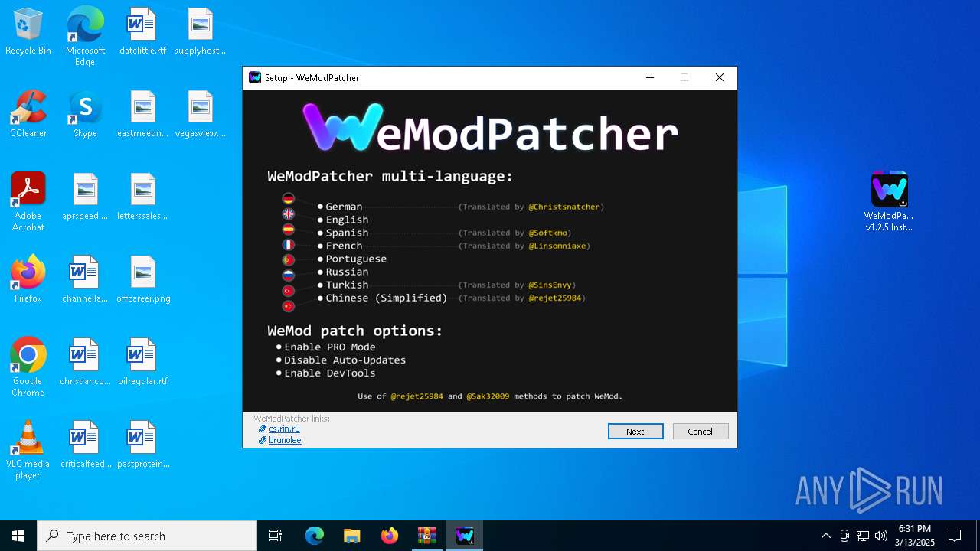Open File Explorer from taskbar
This screenshot has height=551, width=980.
[351, 536]
